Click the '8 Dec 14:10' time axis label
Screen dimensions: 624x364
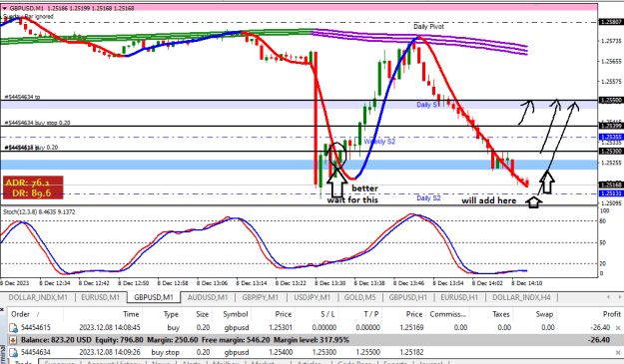526,283
